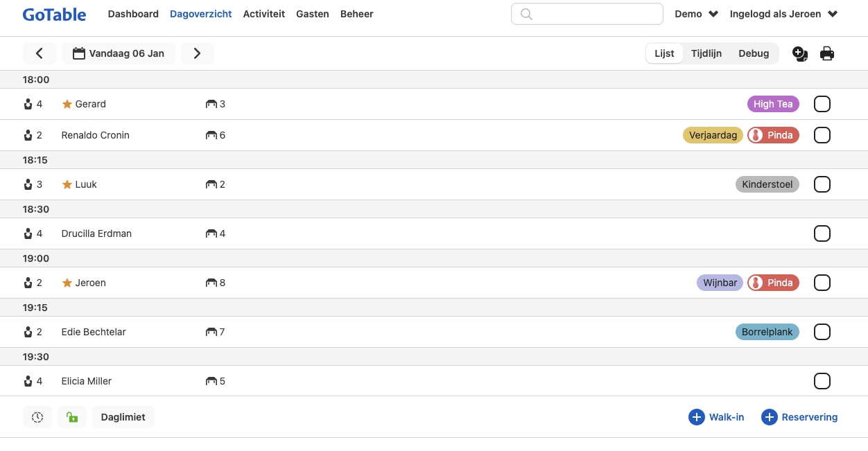Open the Gasten menu item
This screenshot has width=868, height=451.
click(312, 14)
